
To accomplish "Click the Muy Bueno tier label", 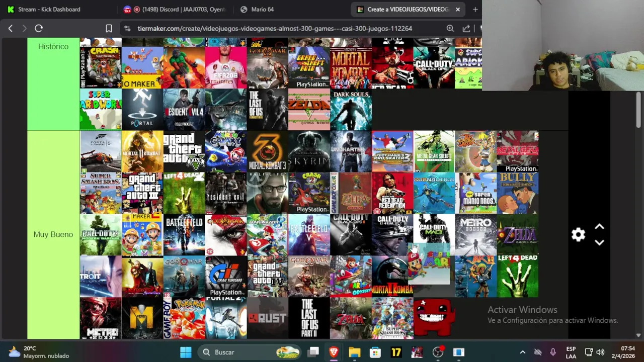I will click(x=53, y=234).
